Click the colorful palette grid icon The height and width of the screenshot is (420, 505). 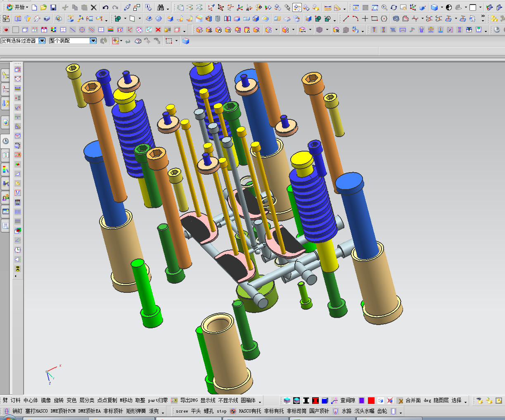point(54,30)
